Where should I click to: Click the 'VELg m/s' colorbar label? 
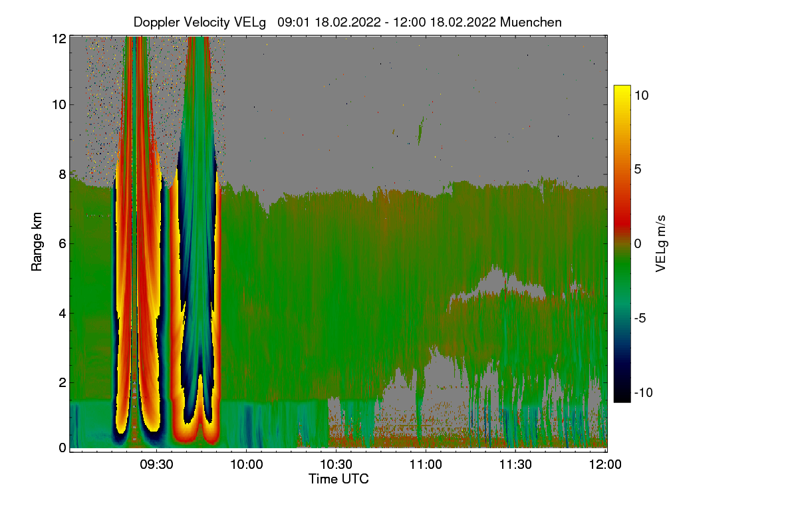(x=660, y=243)
